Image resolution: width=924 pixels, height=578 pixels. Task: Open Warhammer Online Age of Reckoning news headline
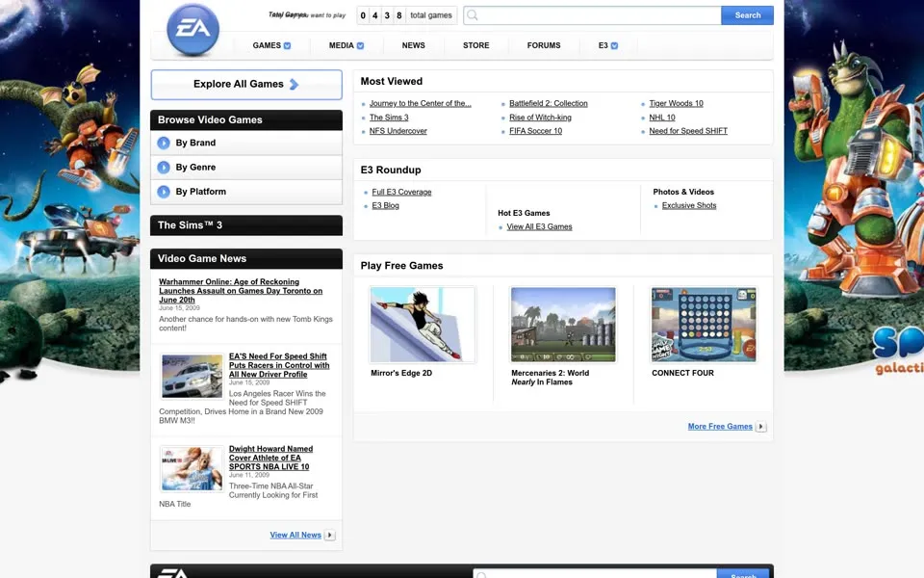pyautogui.click(x=241, y=291)
